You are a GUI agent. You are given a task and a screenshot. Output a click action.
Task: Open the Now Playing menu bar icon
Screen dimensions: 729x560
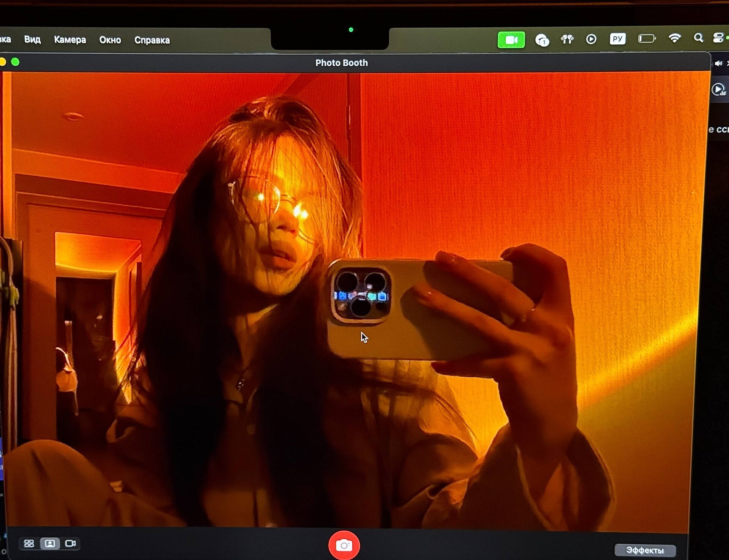point(591,39)
